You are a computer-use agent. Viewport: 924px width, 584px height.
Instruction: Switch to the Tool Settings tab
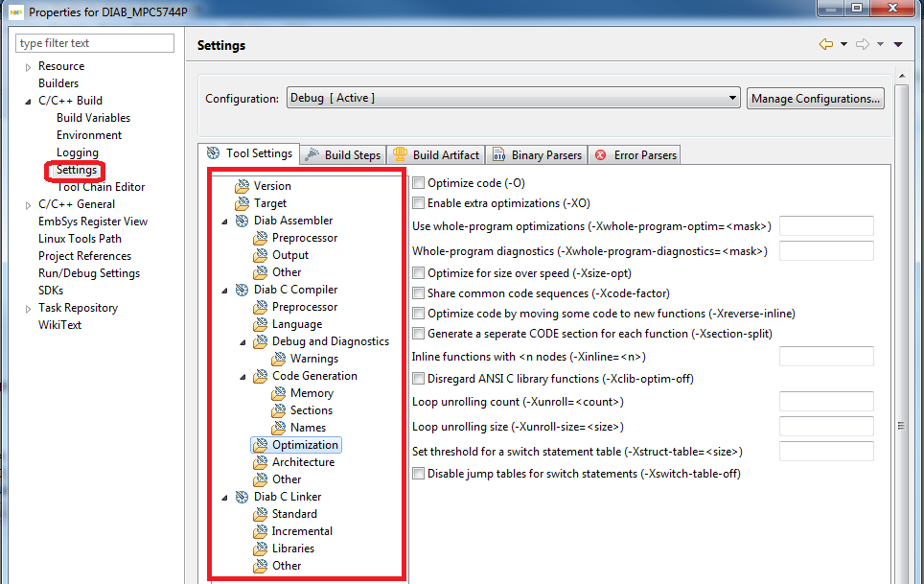click(x=249, y=153)
